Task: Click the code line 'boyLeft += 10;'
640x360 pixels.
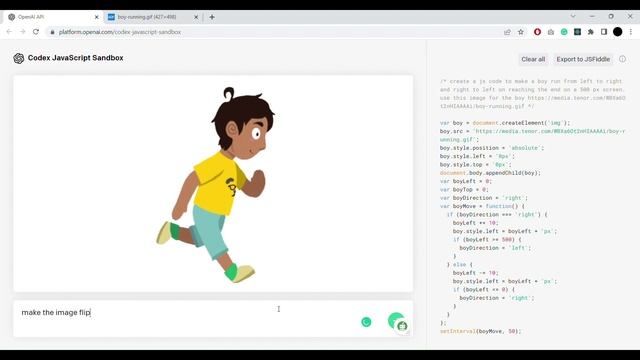Action: click(x=476, y=223)
